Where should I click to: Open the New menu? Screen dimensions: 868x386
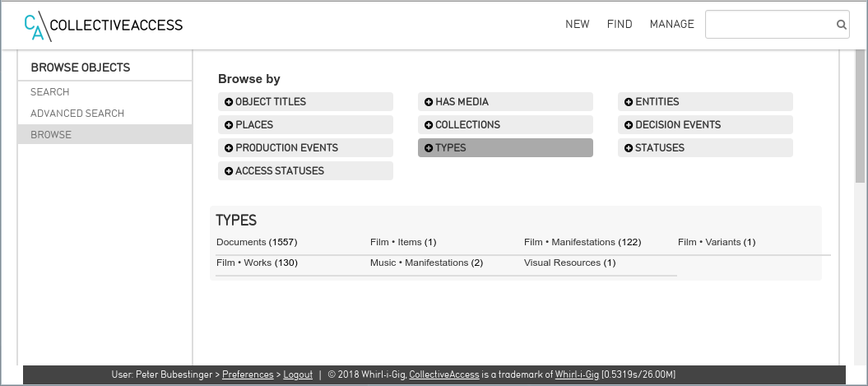(577, 25)
